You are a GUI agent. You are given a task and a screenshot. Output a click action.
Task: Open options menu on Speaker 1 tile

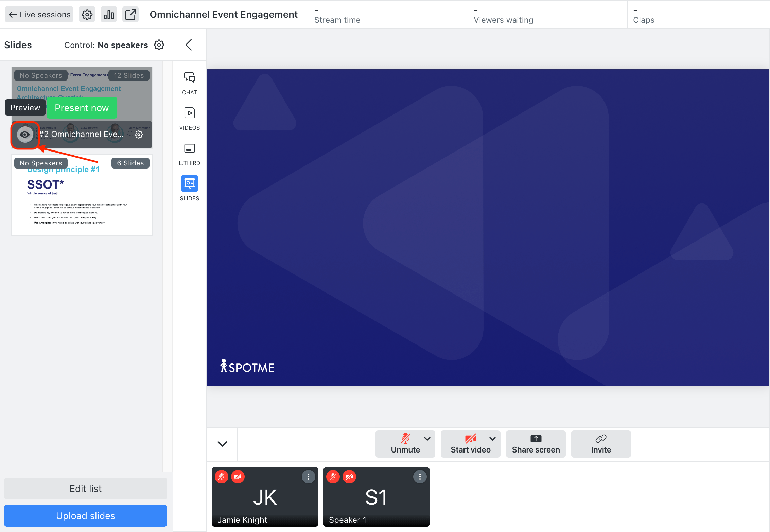(420, 477)
